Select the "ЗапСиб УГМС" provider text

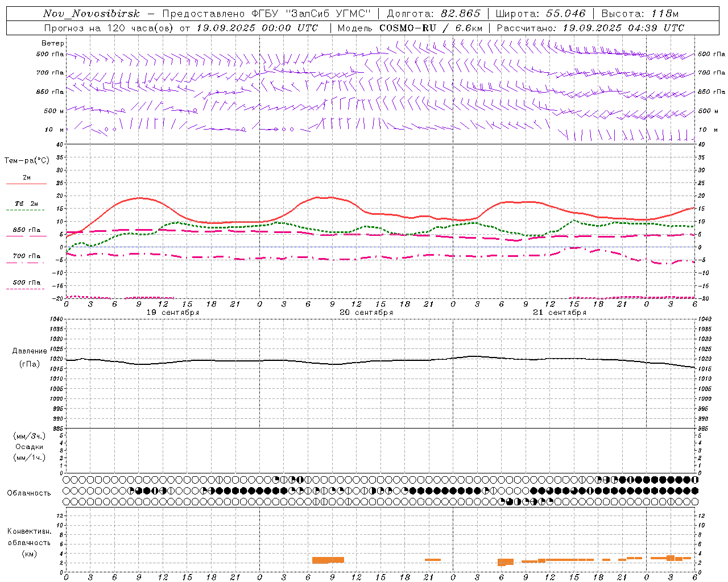tap(328, 14)
